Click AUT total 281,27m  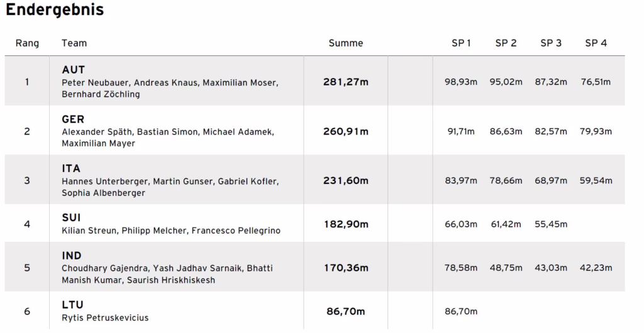(x=346, y=82)
